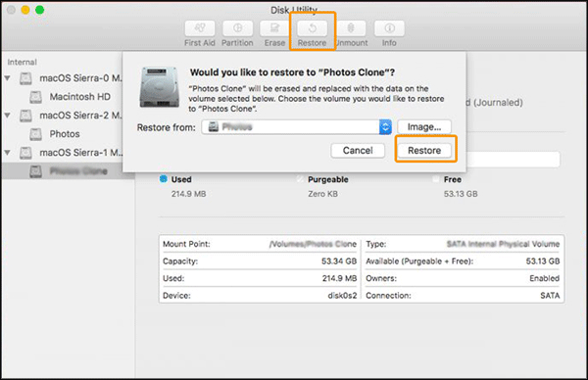The height and width of the screenshot is (380, 588).
Task: Click the blue Used legend dot
Action: tap(163, 179)
